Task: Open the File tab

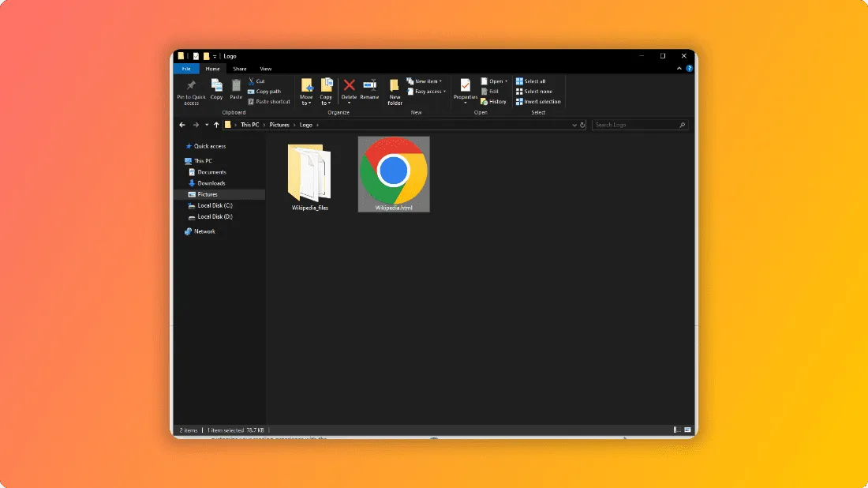Action: 186,69
